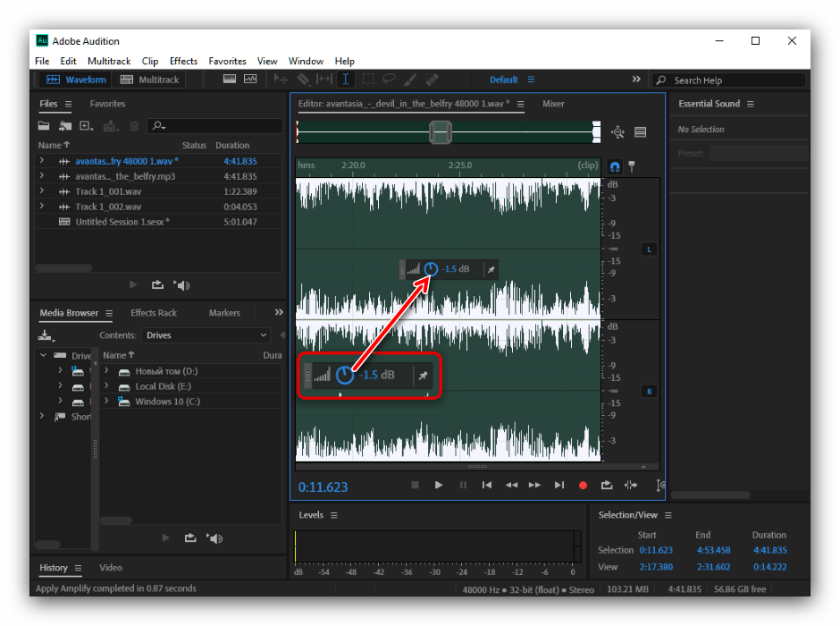Toggle the left channel L button
This screenshot has width=840, height=626.
pos(649,249)
